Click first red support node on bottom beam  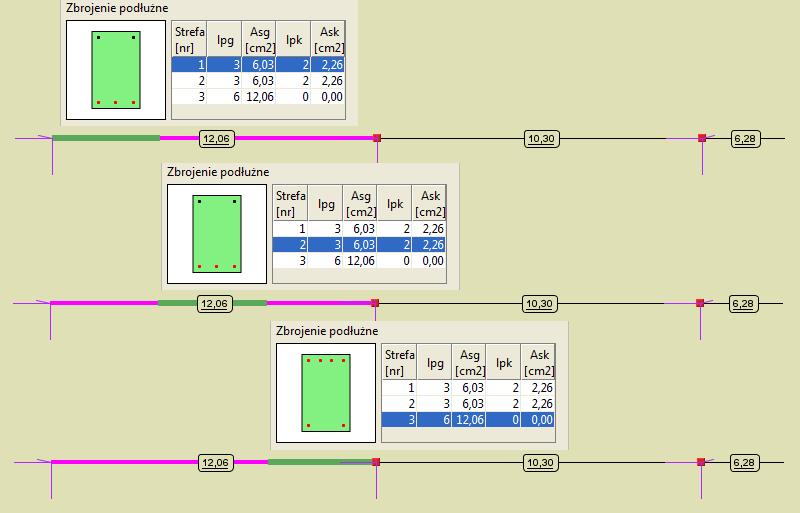[376, 462]
